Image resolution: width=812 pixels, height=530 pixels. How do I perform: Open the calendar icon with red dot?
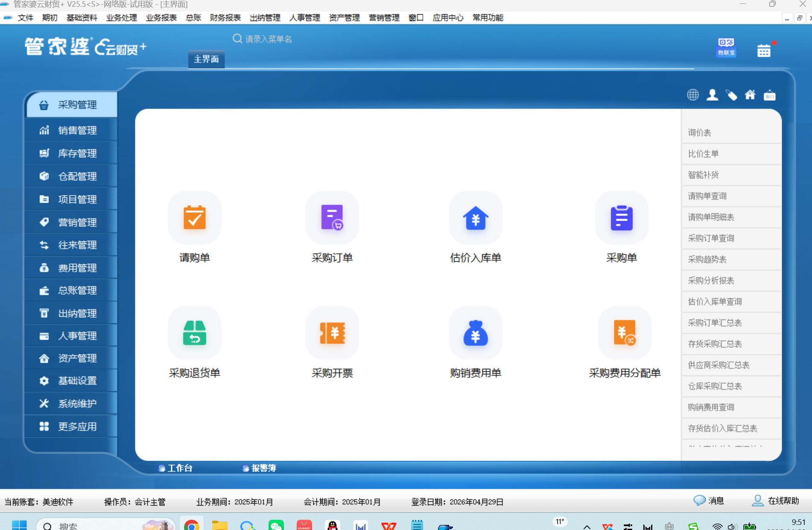(x=764, y=50)
